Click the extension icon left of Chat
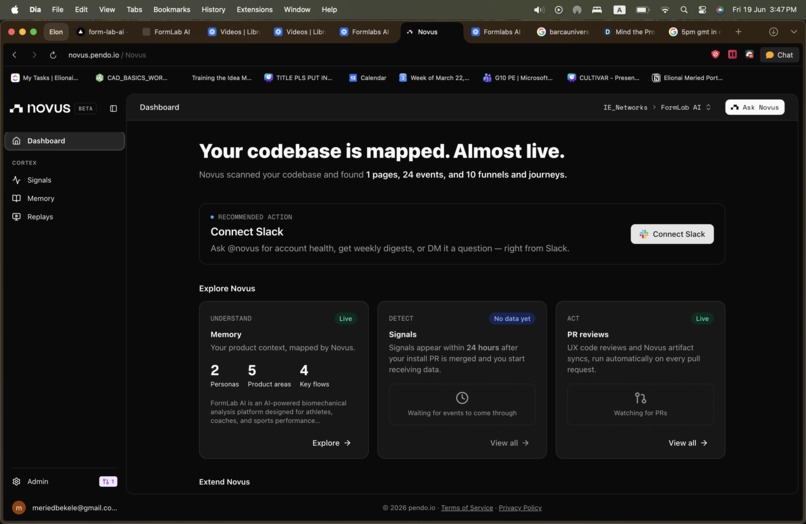This screenshot has height=524, width=806. pyautogui.click(x=749, y=55)
